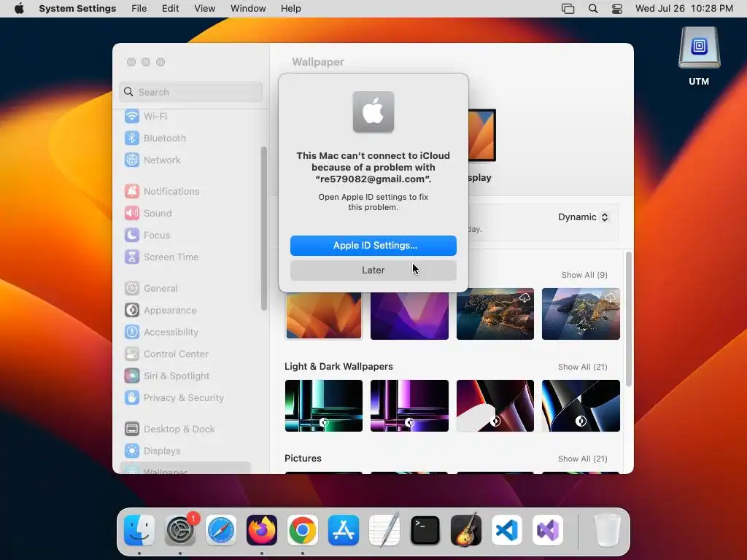Select the Focus moon icon
This screenshot has width=747, height=560.
(132, 236)
